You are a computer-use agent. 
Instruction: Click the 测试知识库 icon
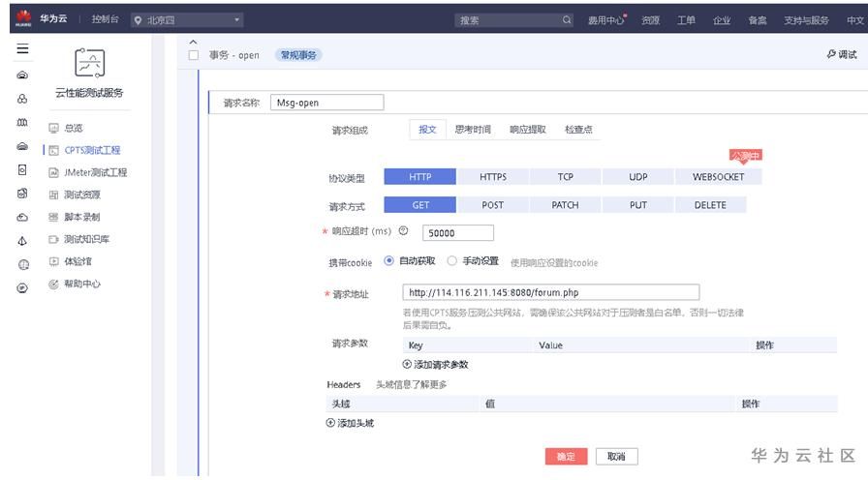coord(53,239)
